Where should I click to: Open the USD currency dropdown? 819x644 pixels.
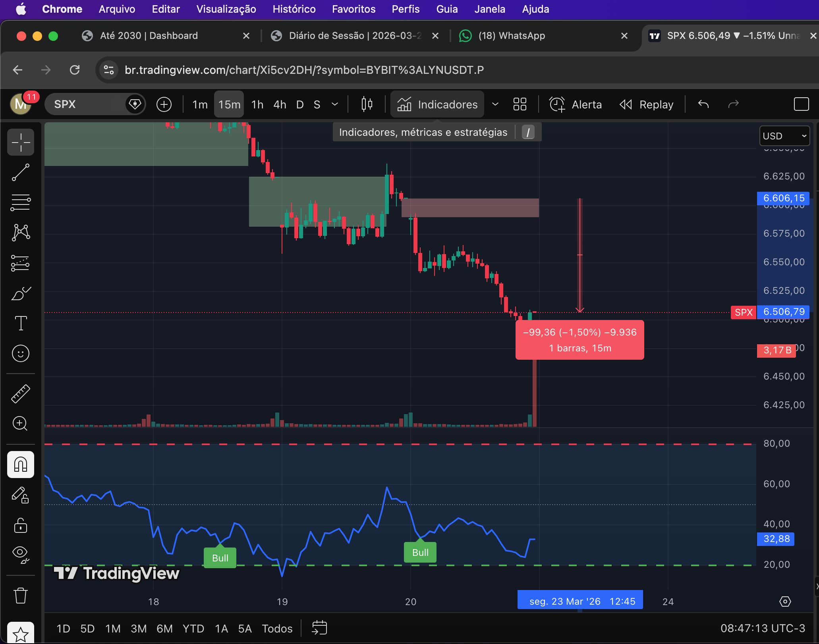tap(784, 136)
